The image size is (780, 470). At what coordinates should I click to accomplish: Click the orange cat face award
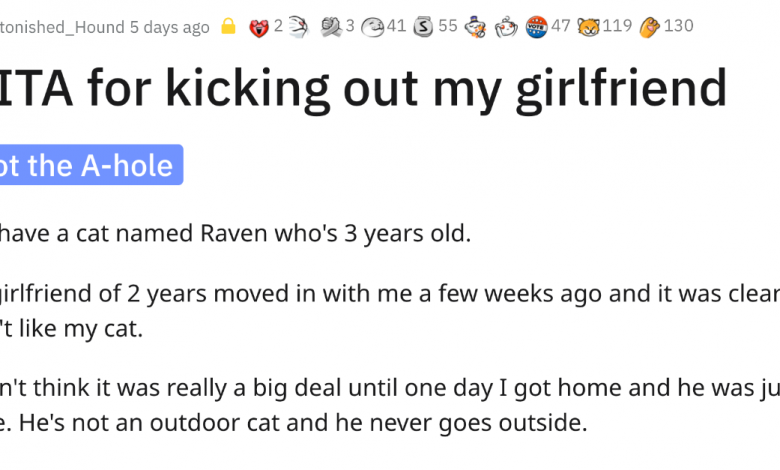tap(589, 26)
